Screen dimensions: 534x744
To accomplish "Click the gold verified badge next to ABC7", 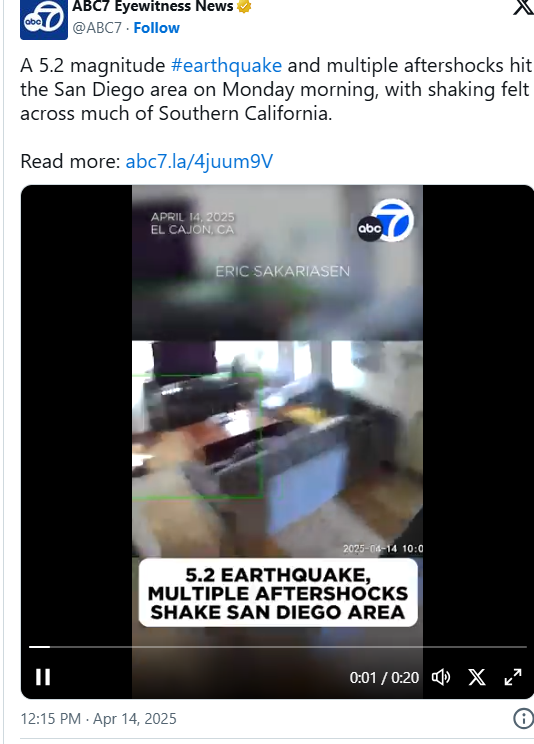I will pyautogui.click(x=244, y=6).
